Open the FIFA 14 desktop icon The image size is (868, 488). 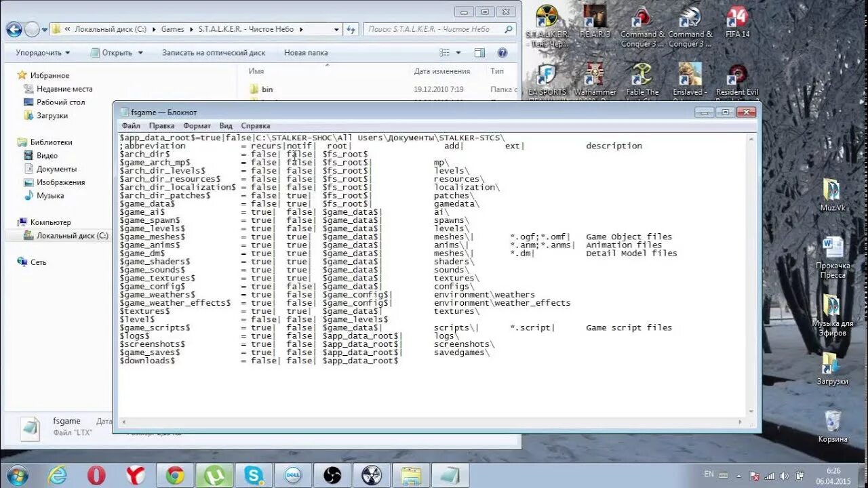(737, 22)
